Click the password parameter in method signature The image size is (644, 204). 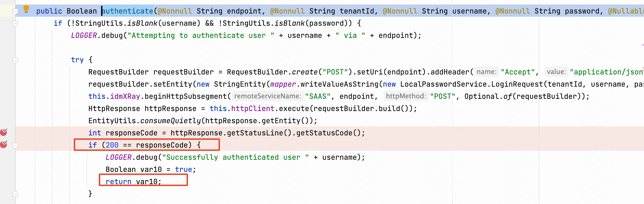[582, 11]
